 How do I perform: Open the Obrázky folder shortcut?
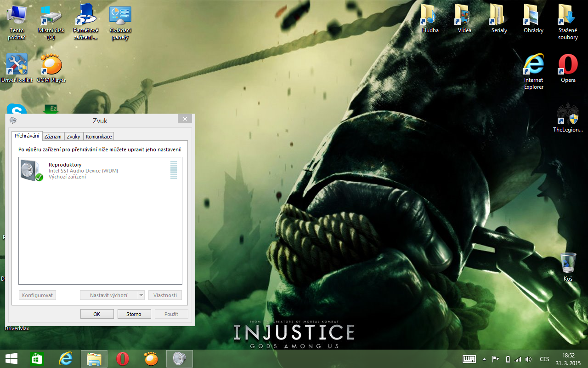coord(533,19)
